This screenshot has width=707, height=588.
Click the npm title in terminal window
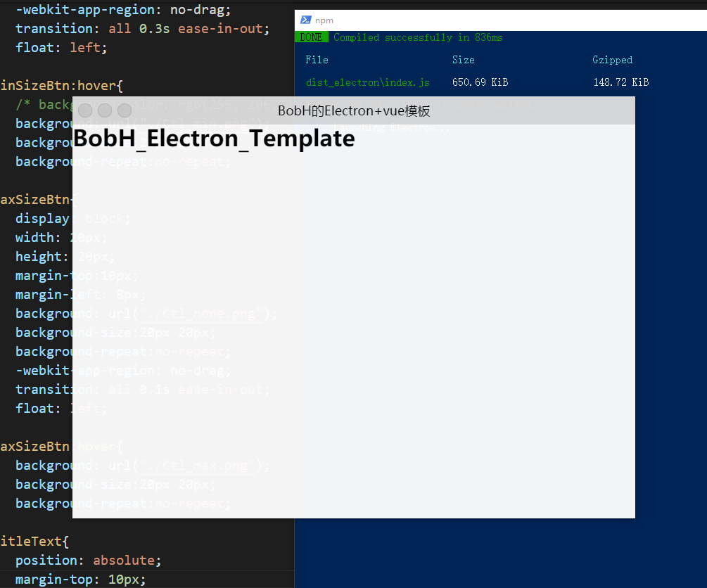click(x=324, y=20)
